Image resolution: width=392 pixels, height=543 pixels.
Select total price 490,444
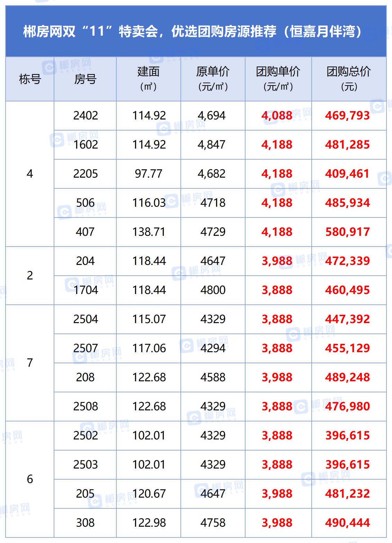[x=347, y=523]
